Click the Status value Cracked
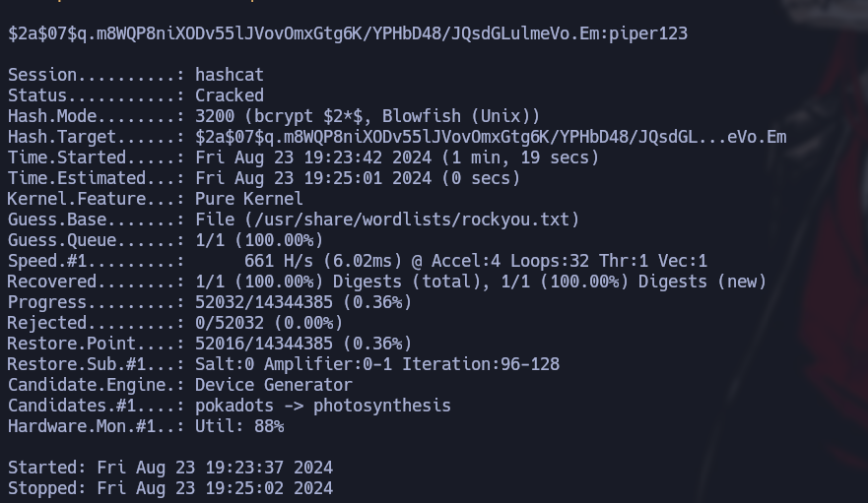 pyautogui.click(x=230, y=95)
